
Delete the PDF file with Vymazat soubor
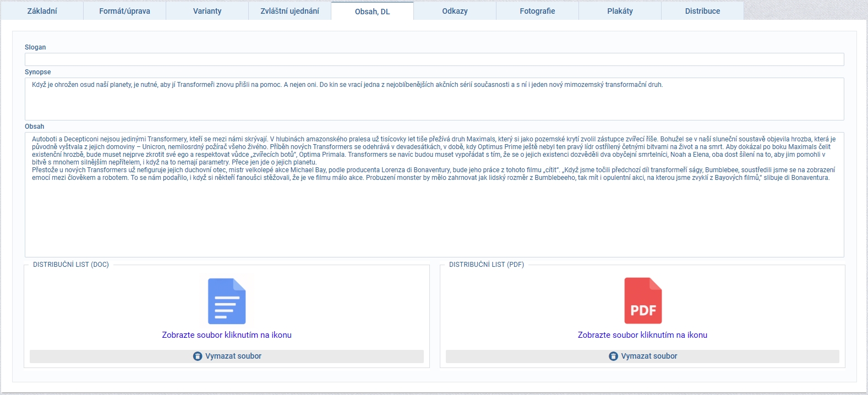point(642,356)
